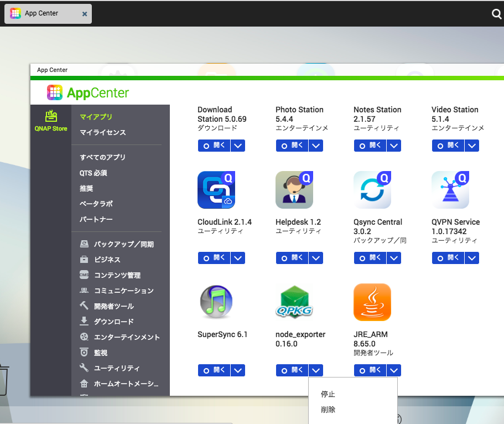The height and width of the screenshot is (424, 504).
Task: Click the entertainment film reel icon
Action: pos(84,337)
